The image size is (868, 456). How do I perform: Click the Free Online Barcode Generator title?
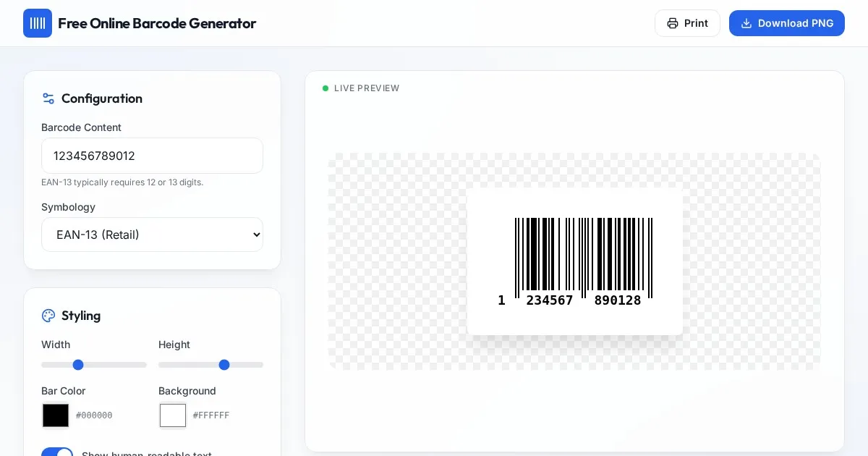coord(157,23)
